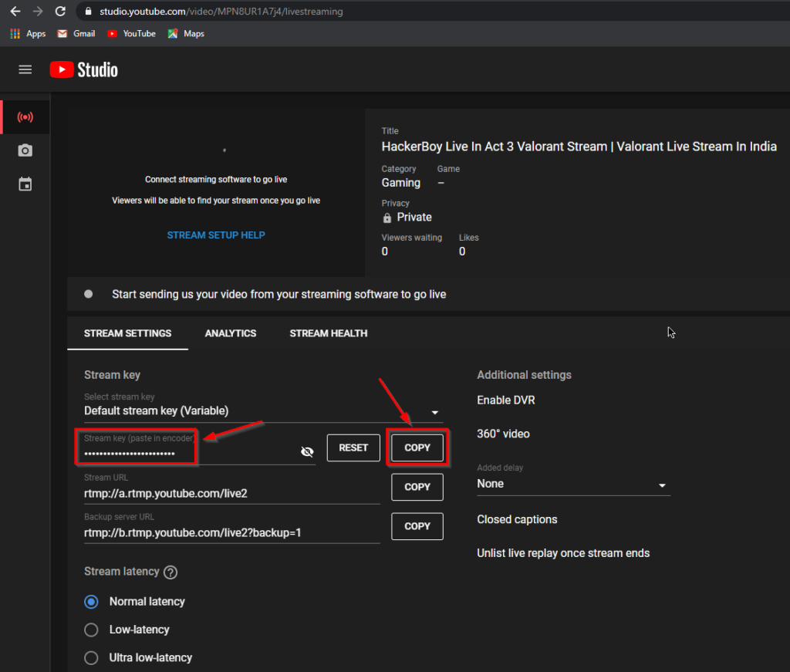Select the Webcam camera sidebar icon
The height and width of the screenshot is (672, 790).
[25, 150]
